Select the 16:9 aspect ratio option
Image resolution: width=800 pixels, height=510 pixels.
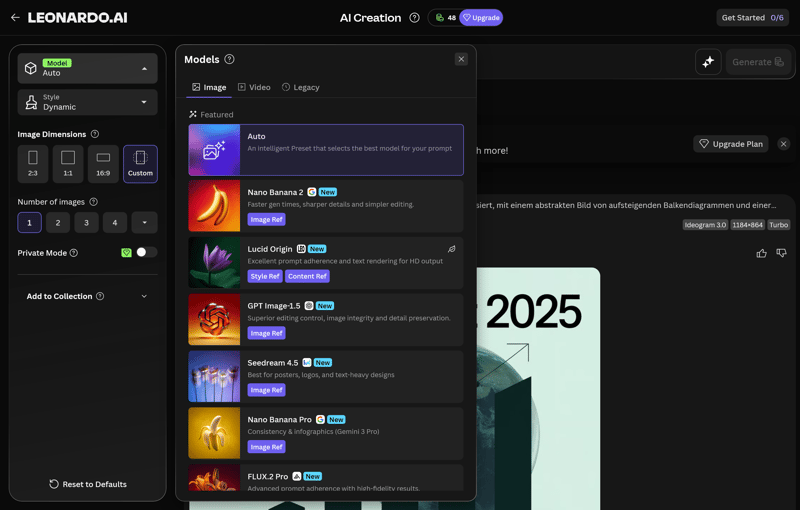104,164
